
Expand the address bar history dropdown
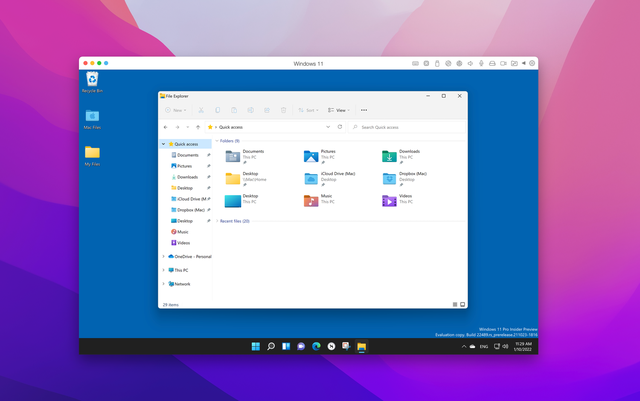[x=328, y=127]
